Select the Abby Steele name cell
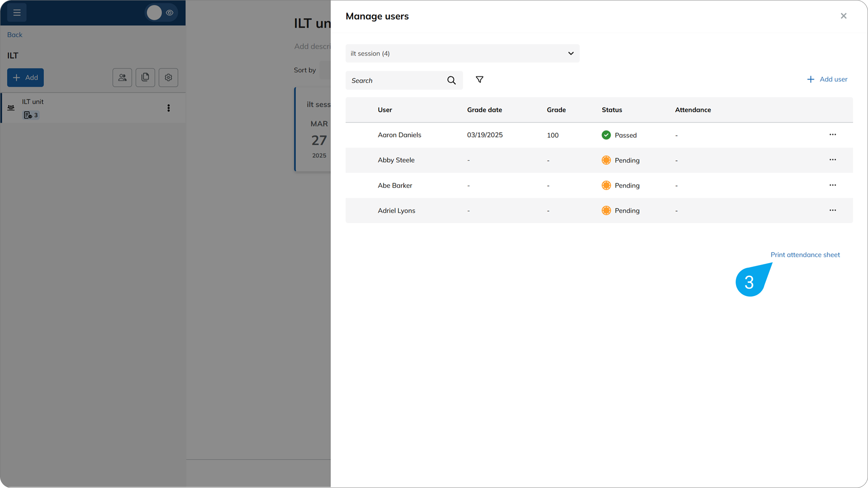The height and width of the screenshot is (488, 868). [x=396, y=160]
